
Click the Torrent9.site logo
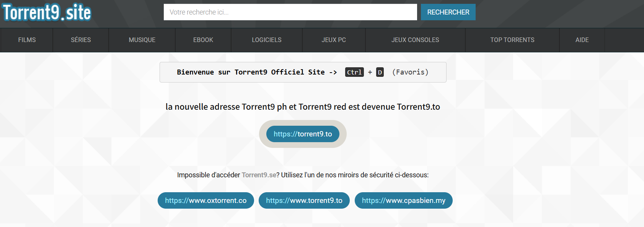click(x=47, y=12)
